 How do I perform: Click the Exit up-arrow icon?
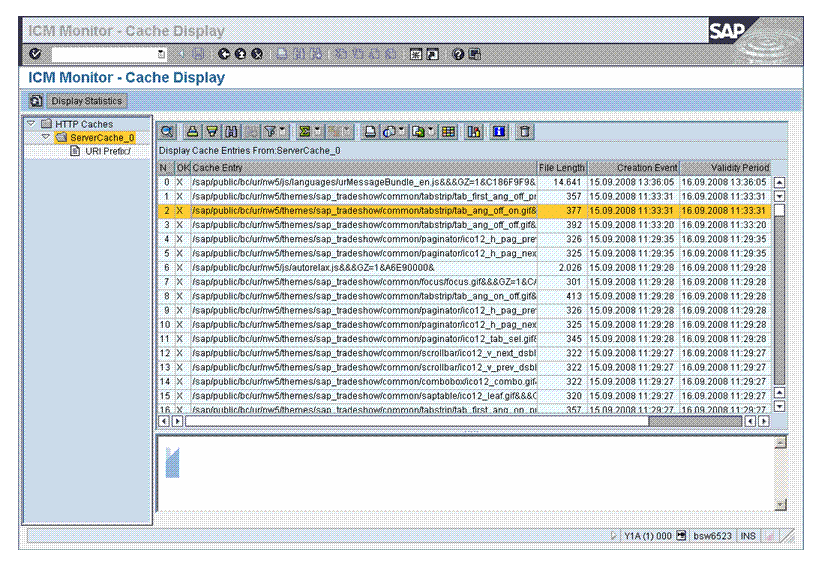[240, 54]
